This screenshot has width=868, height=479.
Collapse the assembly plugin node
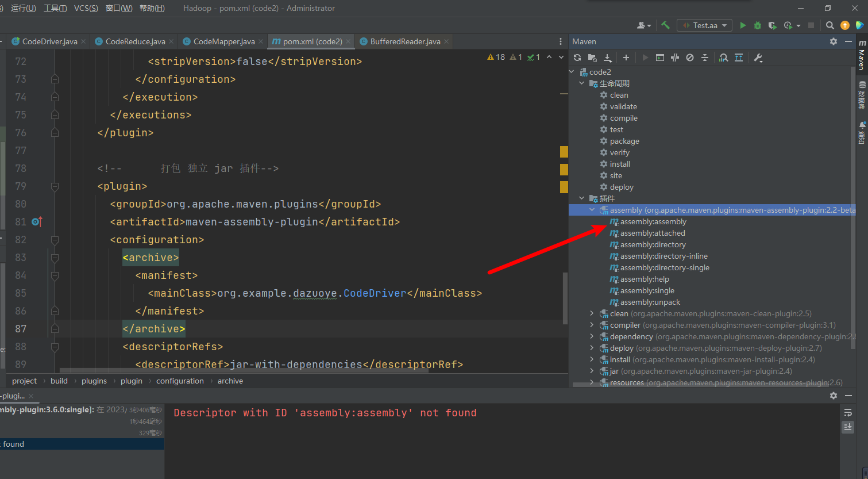coord(592,210)
